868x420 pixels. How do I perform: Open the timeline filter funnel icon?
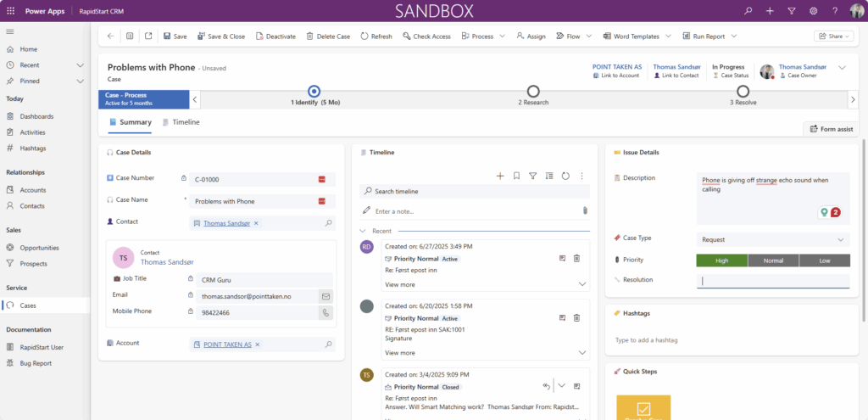tap(532, 176)
